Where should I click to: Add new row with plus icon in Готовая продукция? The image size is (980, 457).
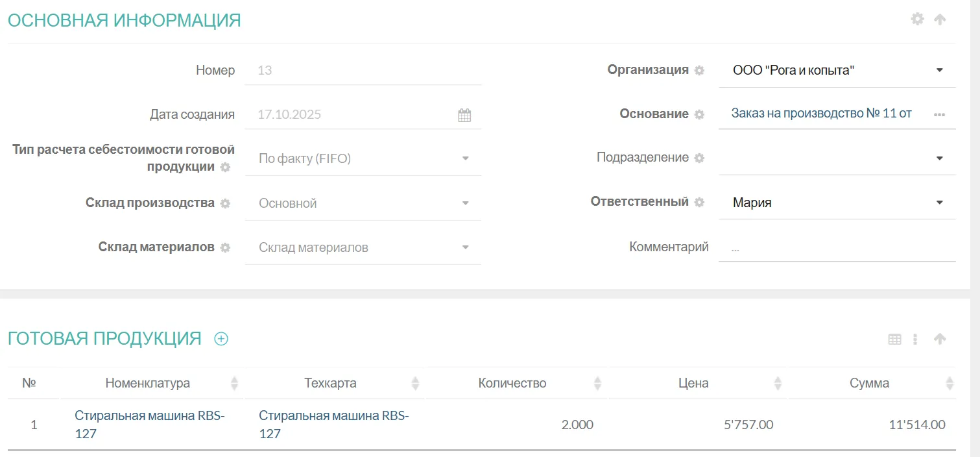pos(221,339)
